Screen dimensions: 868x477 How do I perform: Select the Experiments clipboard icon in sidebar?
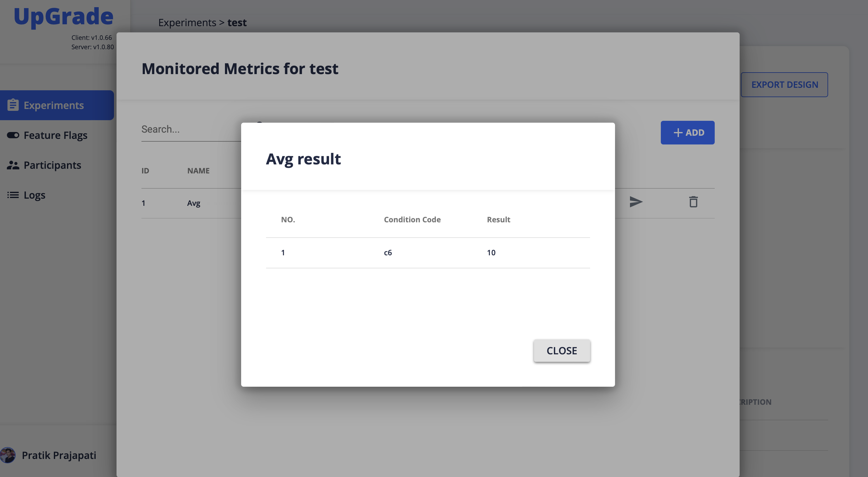(x=13, y=105)
